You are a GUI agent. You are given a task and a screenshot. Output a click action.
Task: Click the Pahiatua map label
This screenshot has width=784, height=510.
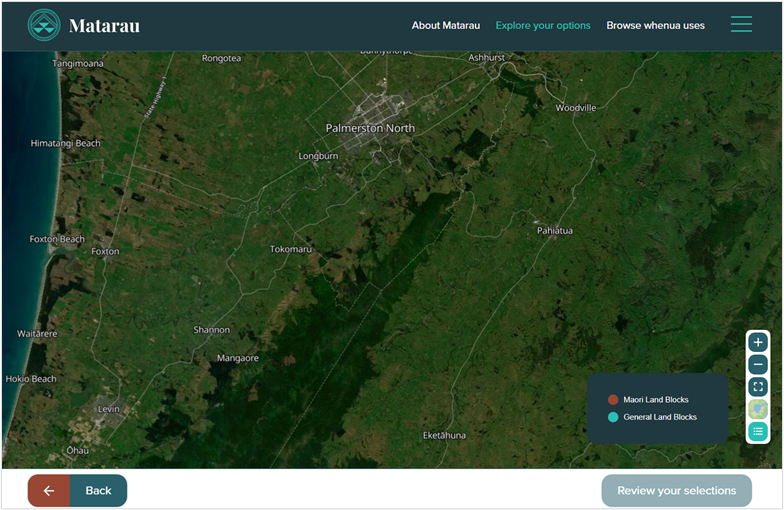tap(554, 230)
